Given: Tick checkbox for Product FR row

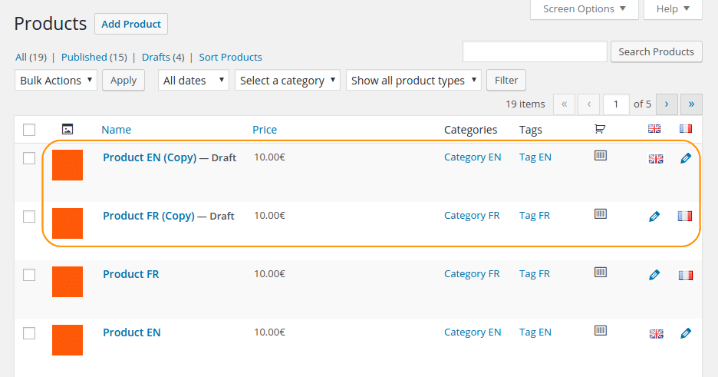Looking at the screenshot, I should (29, 274).
